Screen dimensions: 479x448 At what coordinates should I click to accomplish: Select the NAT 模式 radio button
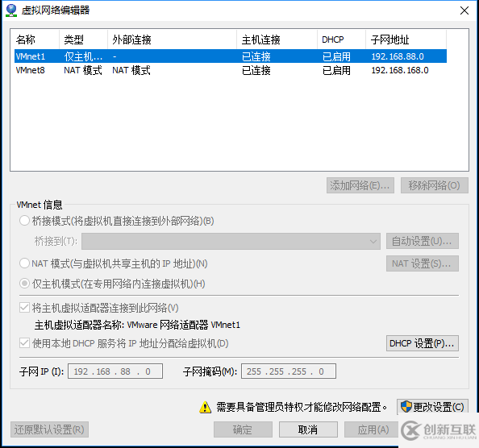tap(24, 263)
